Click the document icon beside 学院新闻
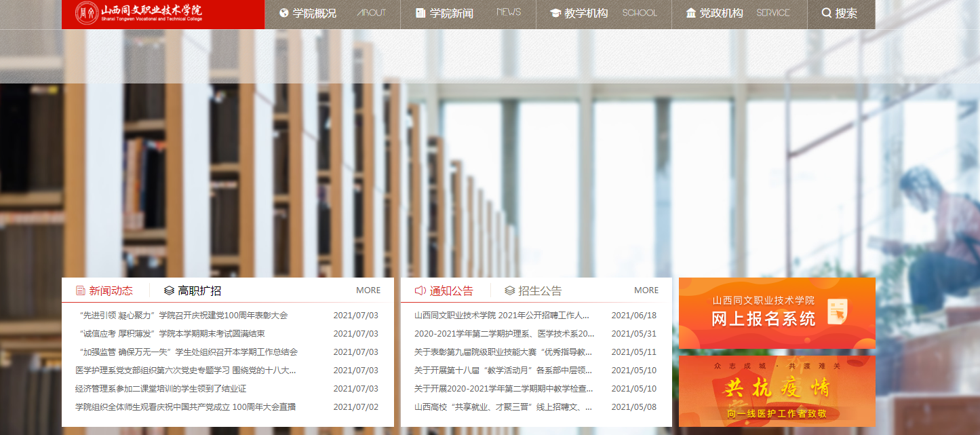Viewport: 980px width, 435px height. (x=420, y=13)
